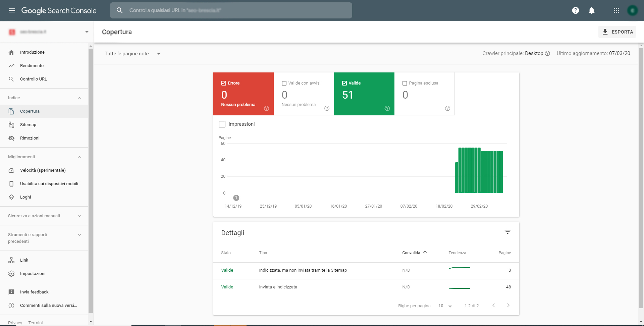Go to next results page arrow
Screen dimensions: 644x326
coord(508,305)
